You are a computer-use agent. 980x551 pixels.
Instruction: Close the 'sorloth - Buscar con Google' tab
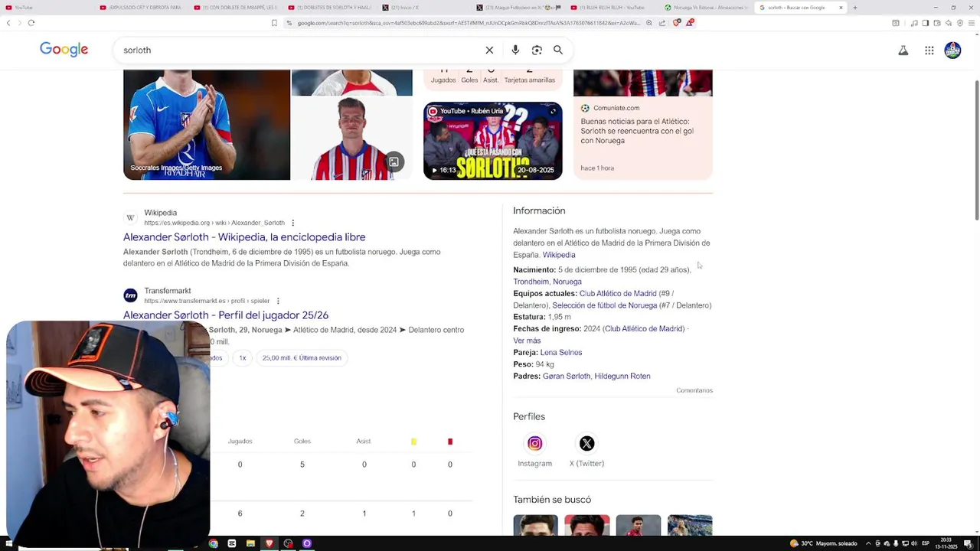point(841,8)
